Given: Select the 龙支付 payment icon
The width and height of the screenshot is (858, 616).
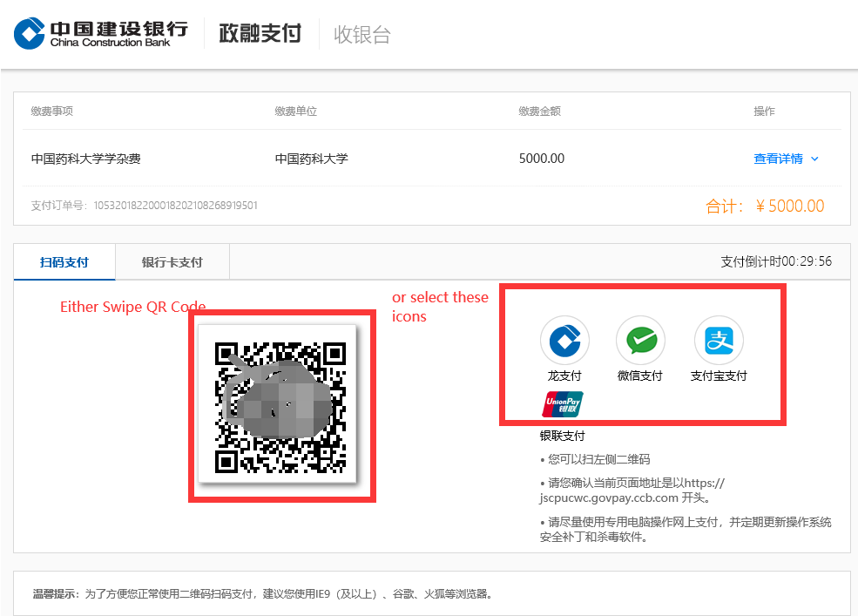Looking at the screenshot, I should pos(564,340).
